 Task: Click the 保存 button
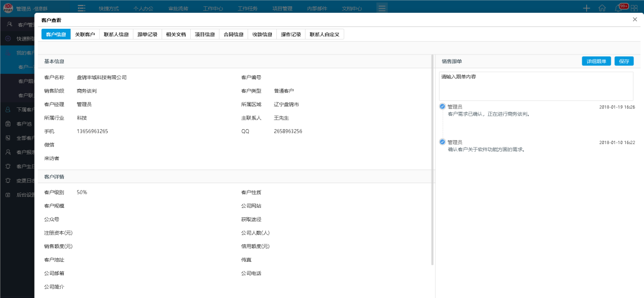624,61
